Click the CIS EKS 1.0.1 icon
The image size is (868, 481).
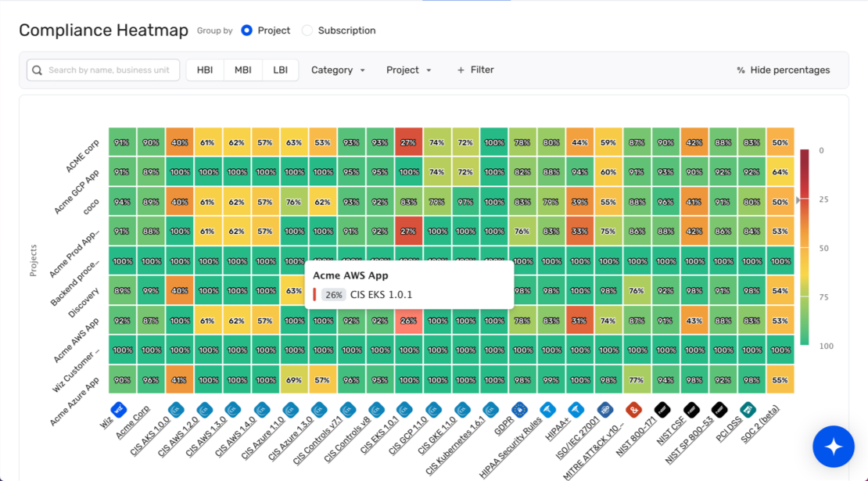405,410
